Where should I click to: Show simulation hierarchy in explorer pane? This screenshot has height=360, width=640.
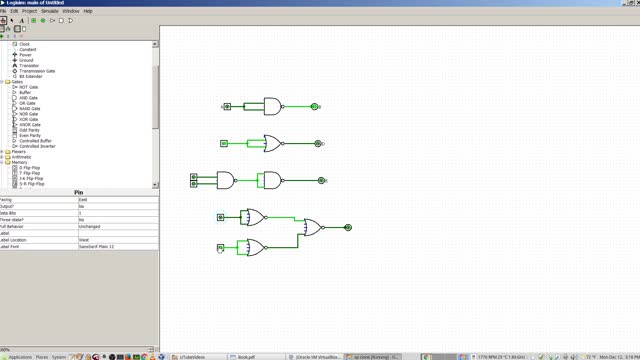[x=8, y=29]
